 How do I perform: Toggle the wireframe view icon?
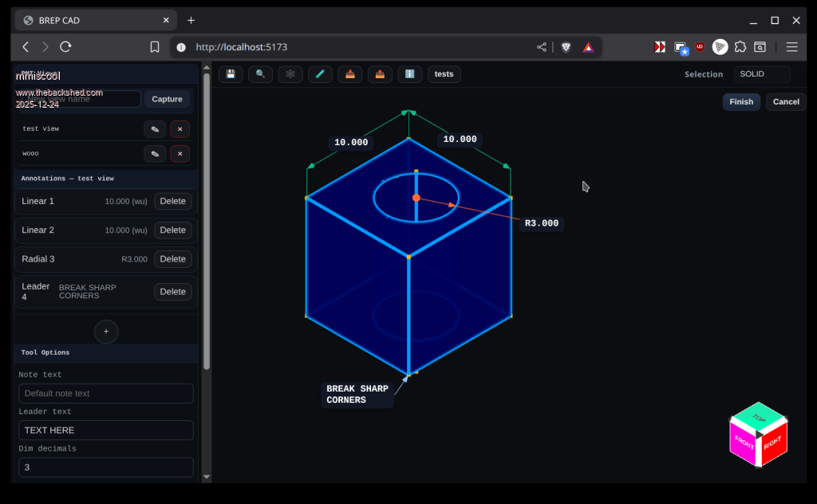(290, 74)
